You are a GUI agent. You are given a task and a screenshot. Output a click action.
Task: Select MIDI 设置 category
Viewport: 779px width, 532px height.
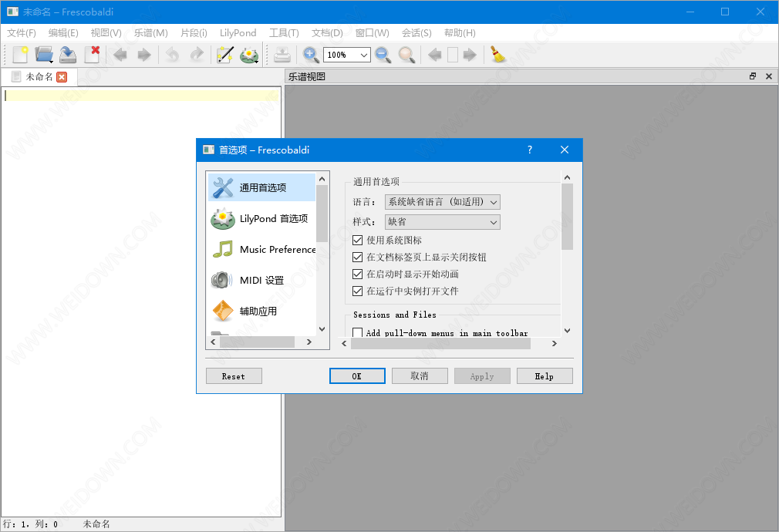[x=261, y=280]
